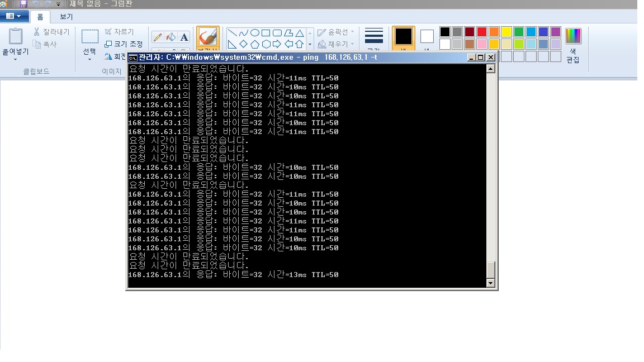
Task: Expand the Paste (붙여넣기) options arrow
Action: click(x=16, y=60)
